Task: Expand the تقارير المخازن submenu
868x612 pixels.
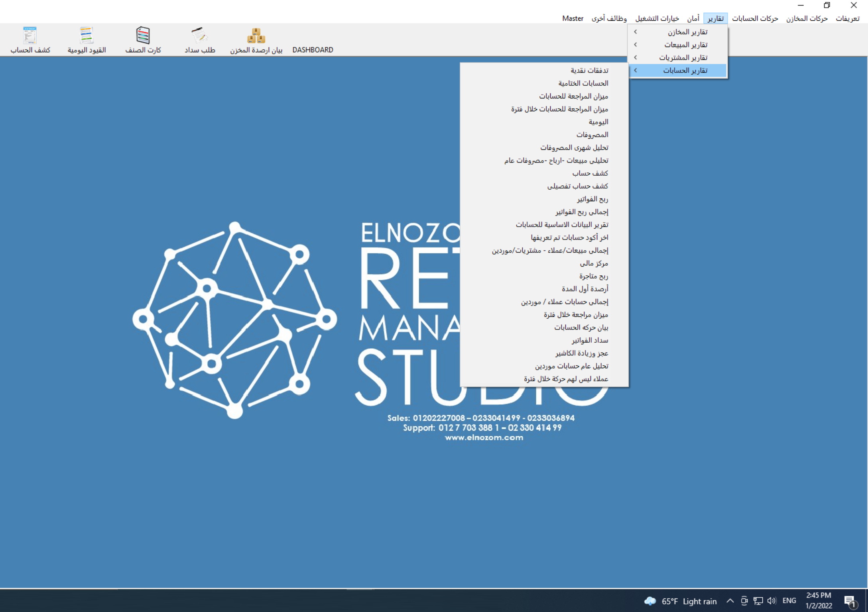Action: (x=678, y=32)
